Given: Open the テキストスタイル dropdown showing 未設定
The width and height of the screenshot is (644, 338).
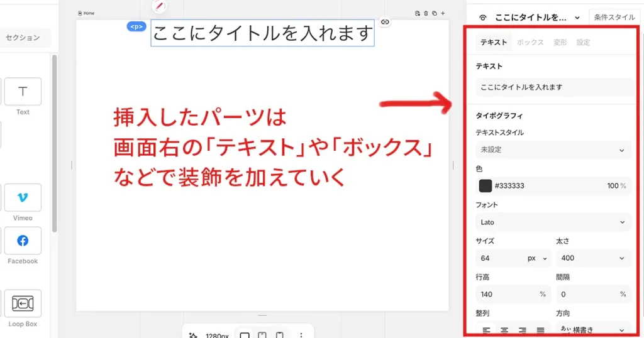Looking at the screenshot, I should [x=553, y=150].
